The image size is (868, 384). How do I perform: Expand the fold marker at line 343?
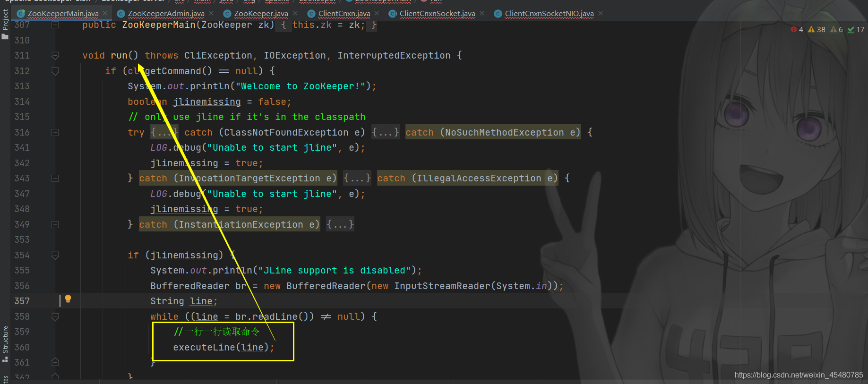click(55, 179)
